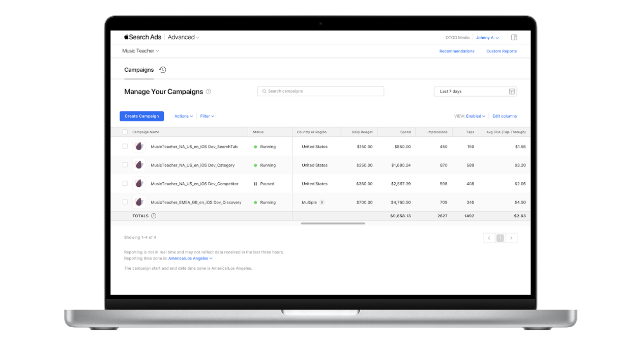Screen dimensions: 644x342
Task: Click the $1,680.24 spend value
Action: tap(401, 165)
